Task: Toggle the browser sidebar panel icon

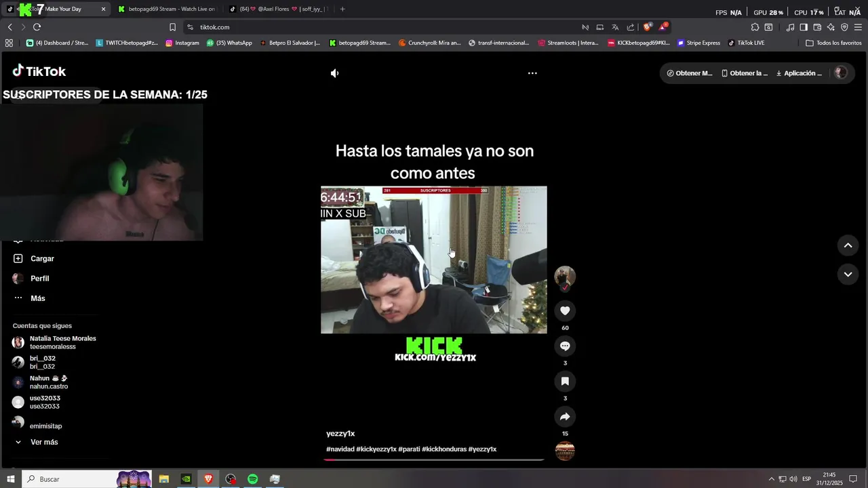Action: (x=804, y=27)
